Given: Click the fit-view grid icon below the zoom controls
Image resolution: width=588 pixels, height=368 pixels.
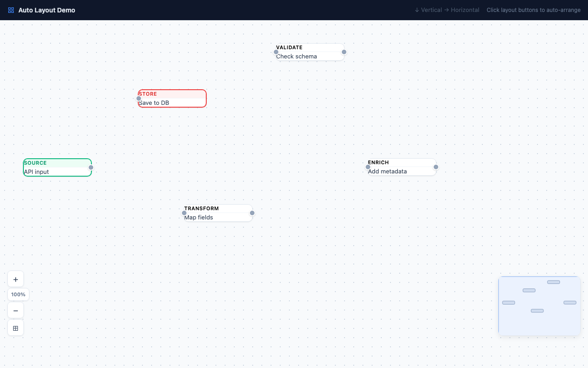Looking at the screenshot, I should (x=16, y=328).
